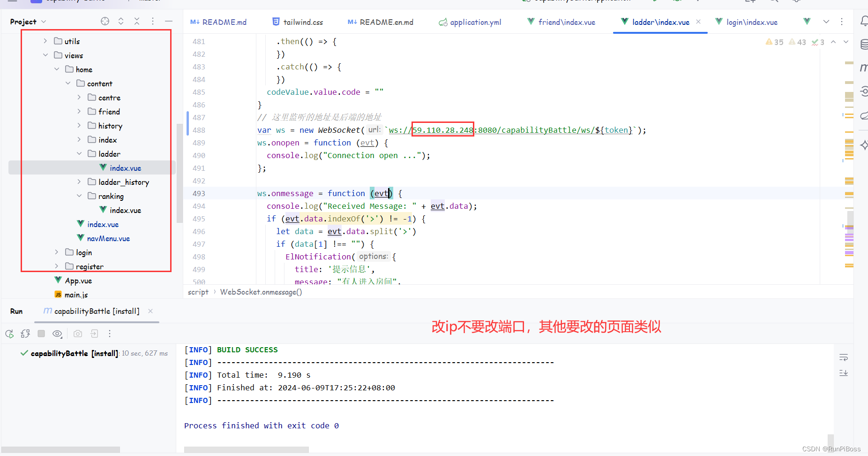This screenshot has height=456, width=868.
Task: Close the ladder\index.vue tab
Action: click(x=698, y=22)
